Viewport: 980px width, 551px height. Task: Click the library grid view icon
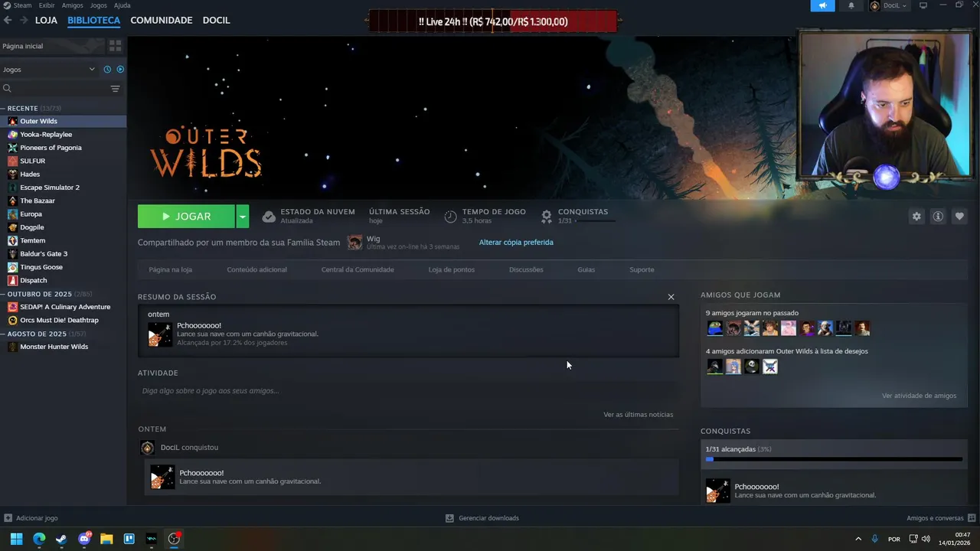tap(115, 46)
